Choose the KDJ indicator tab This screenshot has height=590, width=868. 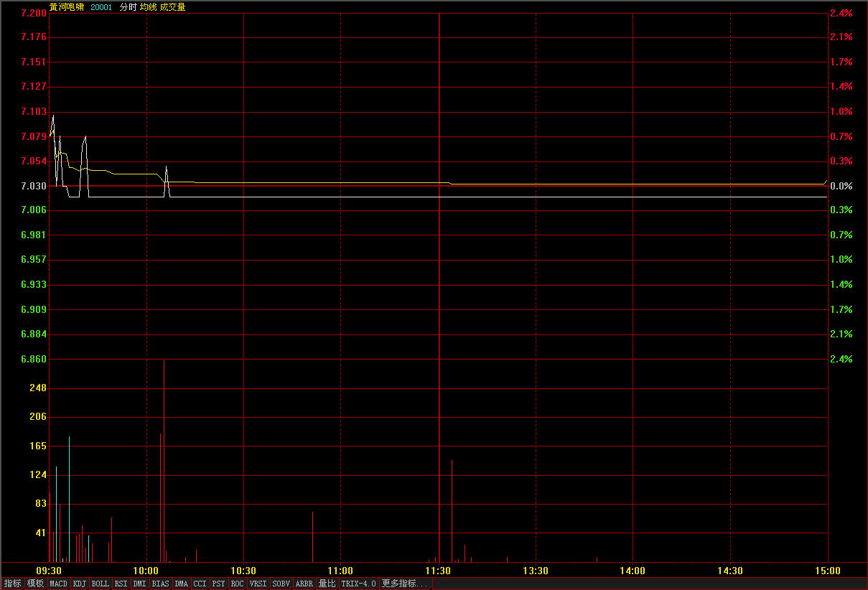[x=79, y=584]
